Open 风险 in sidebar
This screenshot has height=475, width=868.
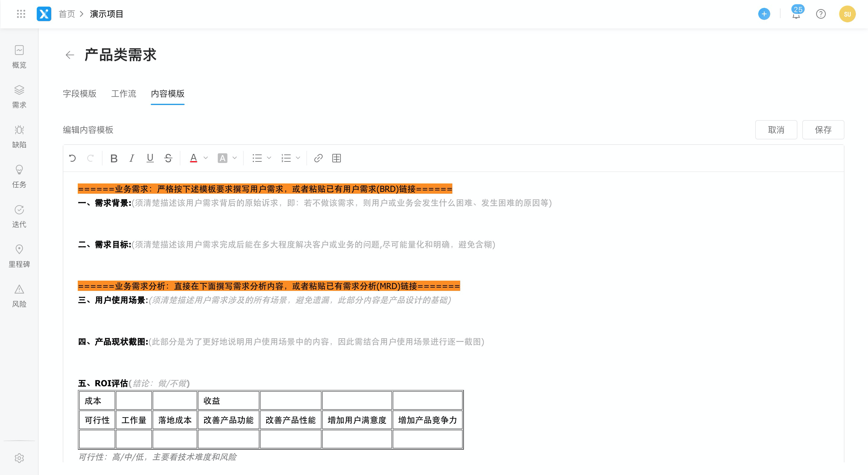coord(19,296)
